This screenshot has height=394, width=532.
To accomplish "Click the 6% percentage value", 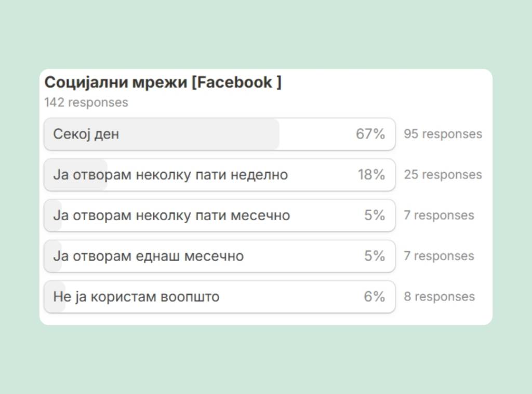I will [x=374, y=297].
